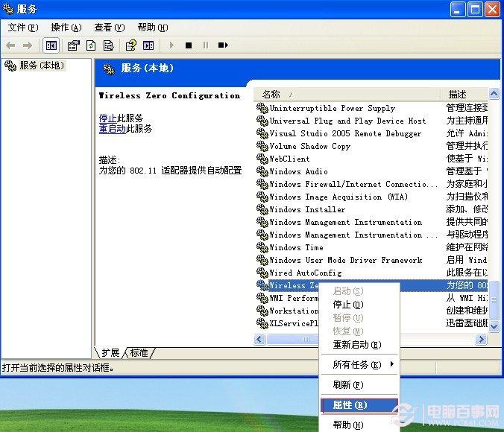The height and width of the screenshot is (432, 504).
Task: Click gear icon of Windows Installer service
Action: [x=262, y=209]
